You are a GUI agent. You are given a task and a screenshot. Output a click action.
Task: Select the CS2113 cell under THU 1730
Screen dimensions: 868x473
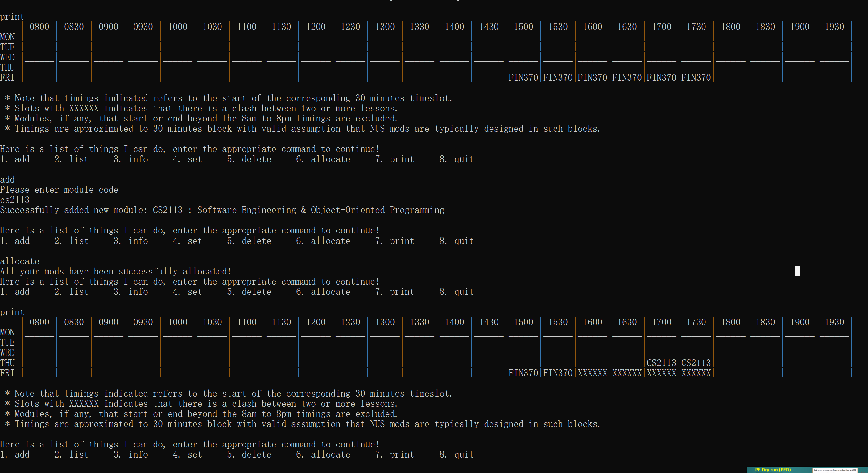tap(696, 363)
